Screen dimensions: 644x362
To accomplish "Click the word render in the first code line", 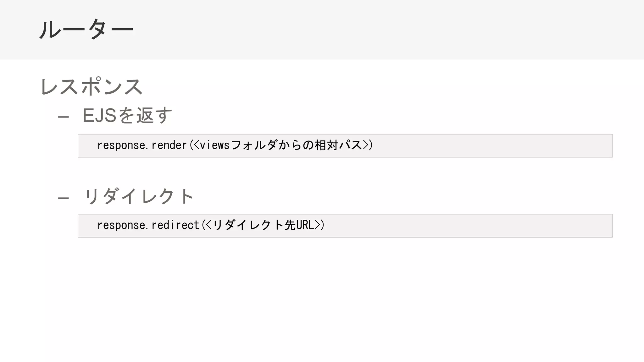I will [x=169, y=145].
